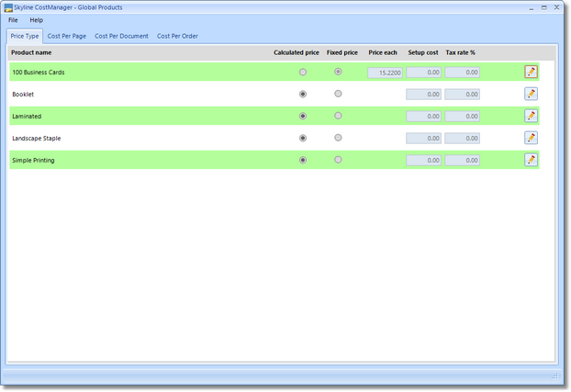Select Fixed price for 100 Business Cards
Screen dimensions: 571x392
(338, 72)
